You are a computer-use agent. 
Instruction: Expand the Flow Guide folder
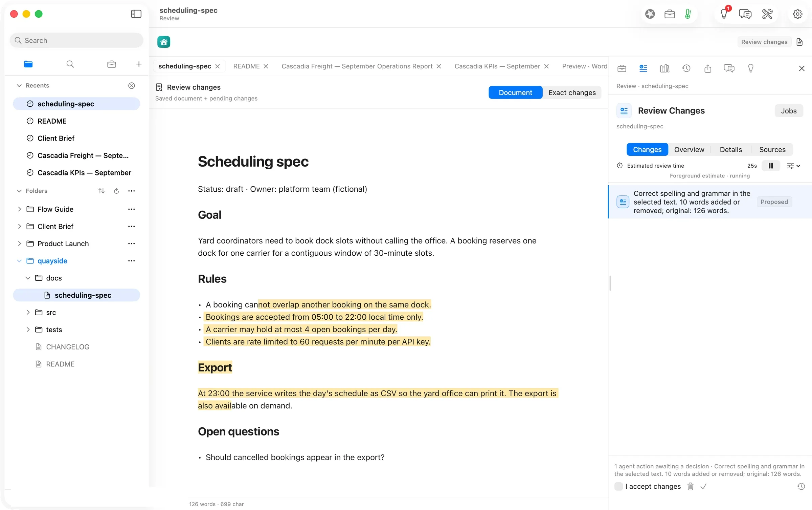pyautogui.click(x=19, y=209)
